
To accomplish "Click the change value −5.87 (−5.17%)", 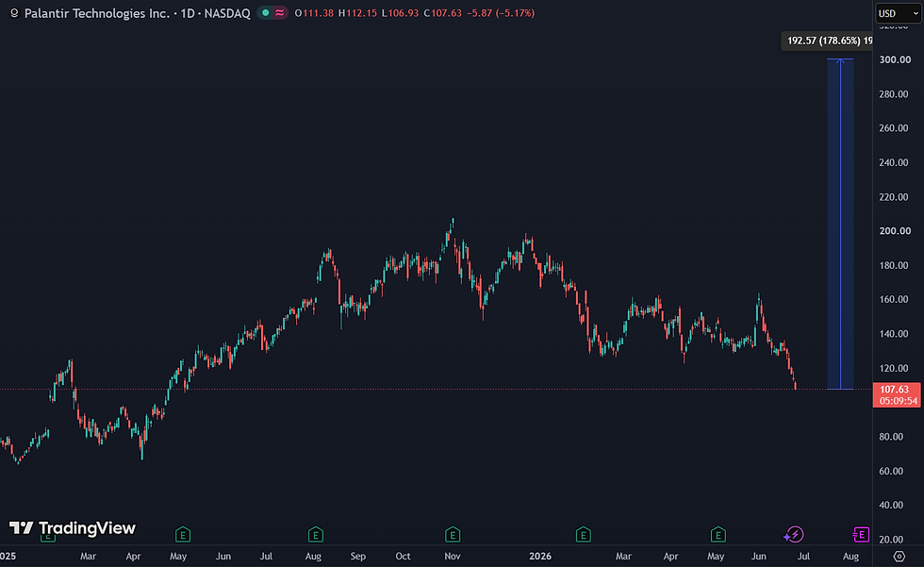I will [x=501, y=13].
